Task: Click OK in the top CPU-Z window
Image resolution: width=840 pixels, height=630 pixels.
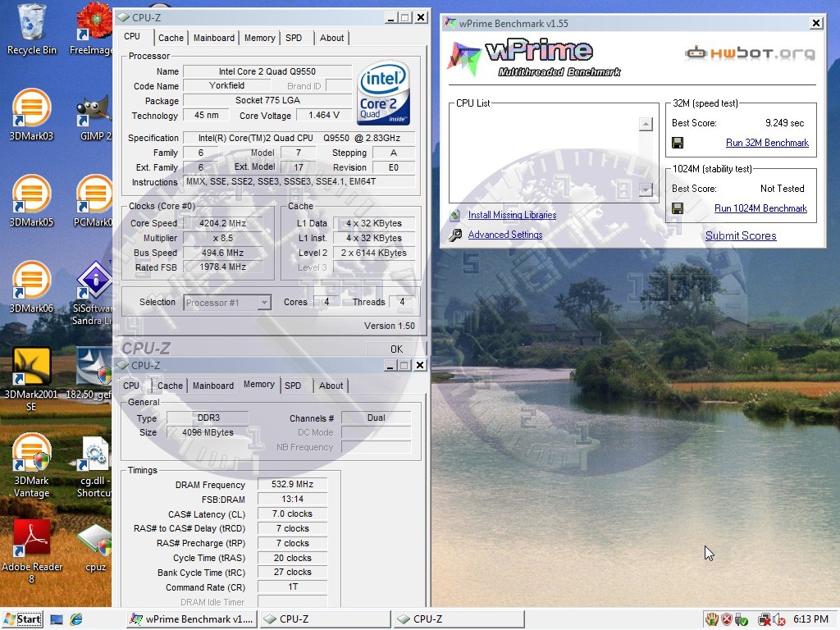Action: click(396, 349)
